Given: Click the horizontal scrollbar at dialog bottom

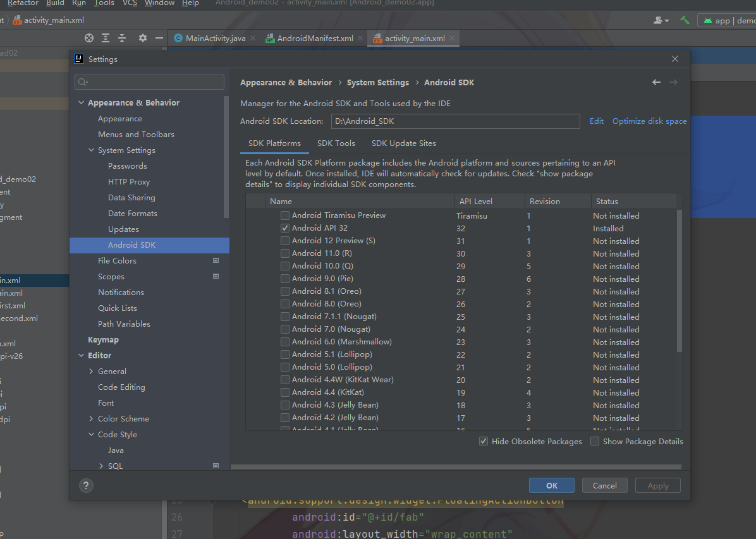Looking at the screenshot, I should (x=456, y=467).
